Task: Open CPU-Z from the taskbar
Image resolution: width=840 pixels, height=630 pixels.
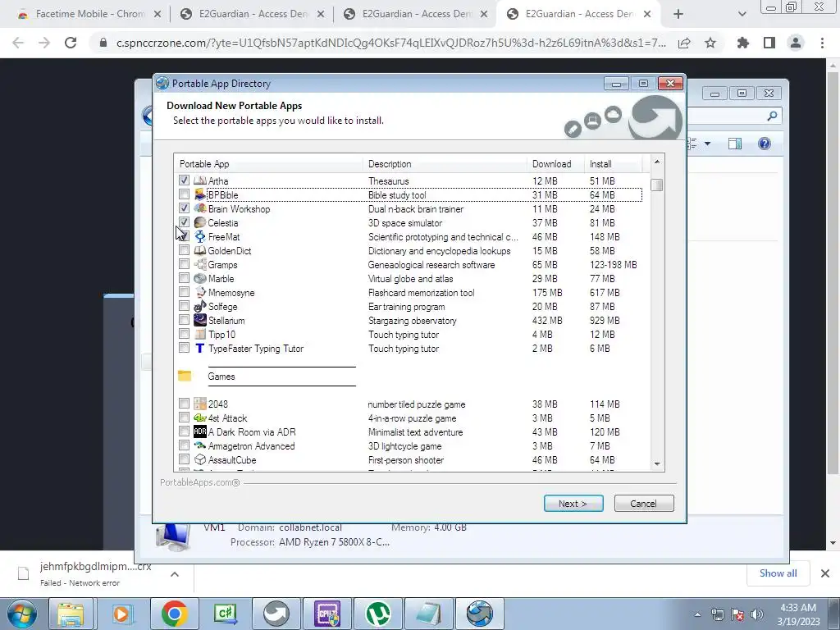Action: [x=327, y=614]
